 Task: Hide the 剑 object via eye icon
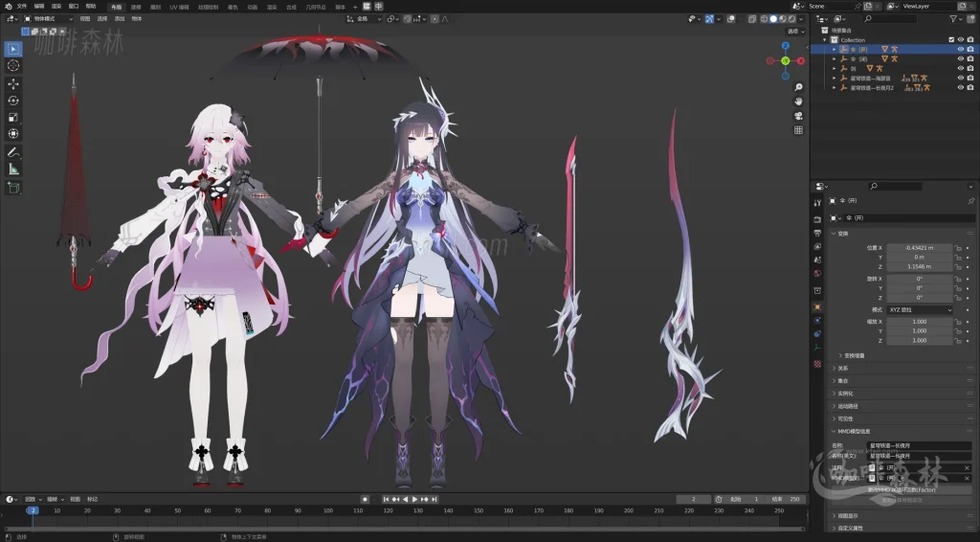tap(961, 68)
